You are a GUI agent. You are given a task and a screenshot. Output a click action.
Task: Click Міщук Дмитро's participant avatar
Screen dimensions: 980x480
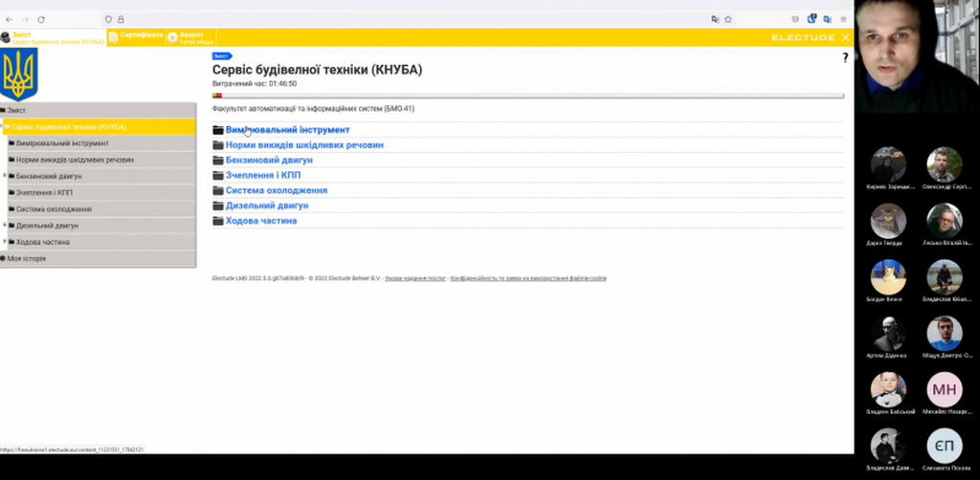coord(945,334)
